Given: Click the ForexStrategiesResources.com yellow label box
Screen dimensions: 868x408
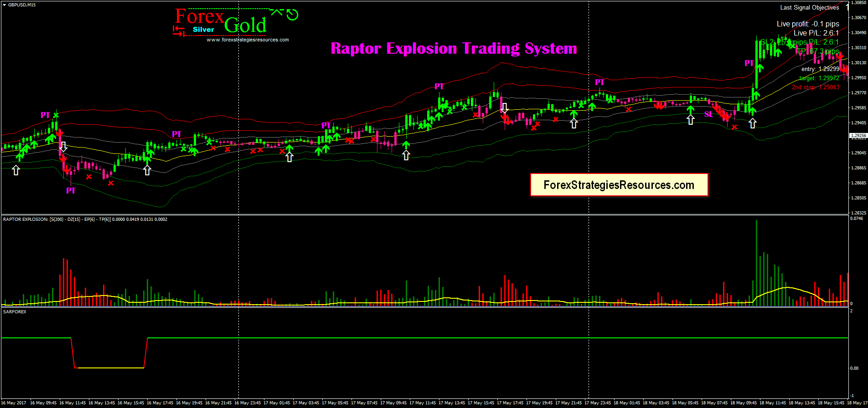Looking at the screenshot, I should coord(619,185).
